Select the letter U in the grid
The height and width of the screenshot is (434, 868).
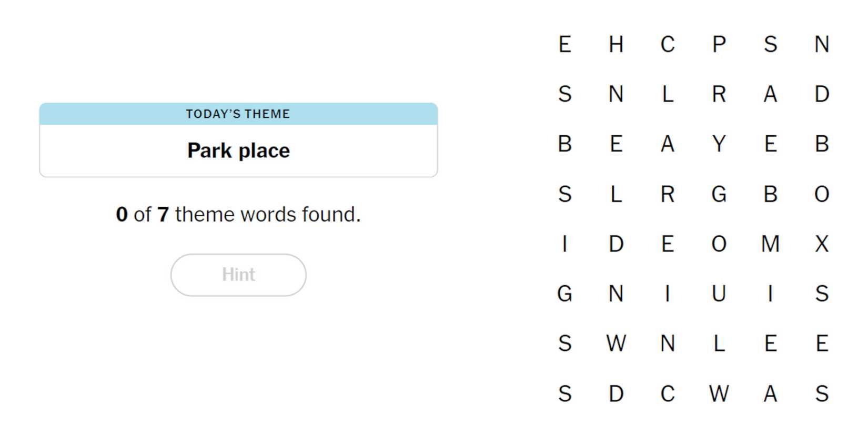[719, 294]
